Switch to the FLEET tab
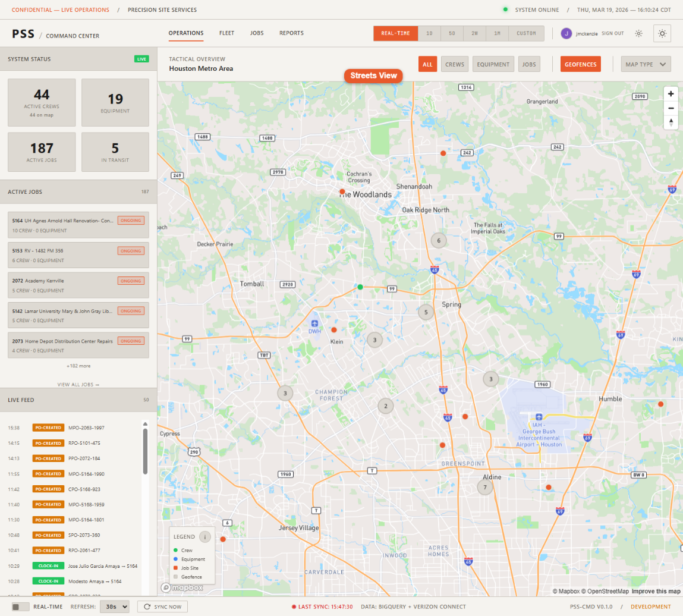Screen dimensions: 683x616 click(226, 33)
